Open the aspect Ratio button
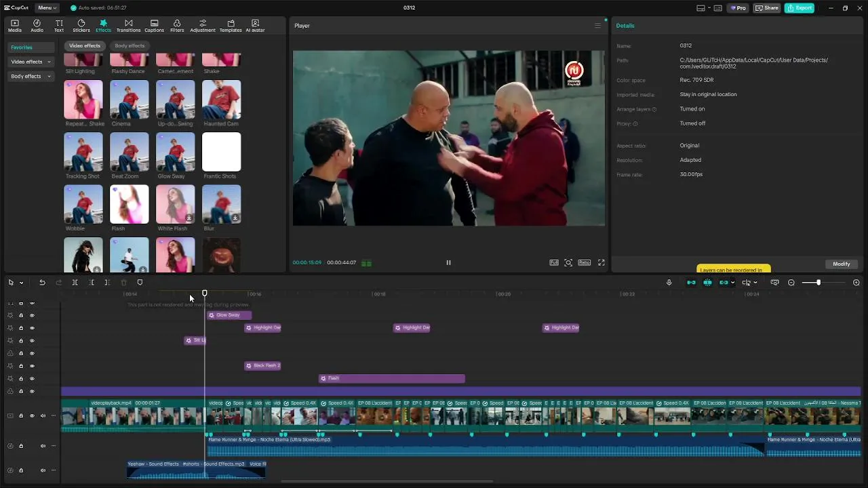 coord(585,263)
